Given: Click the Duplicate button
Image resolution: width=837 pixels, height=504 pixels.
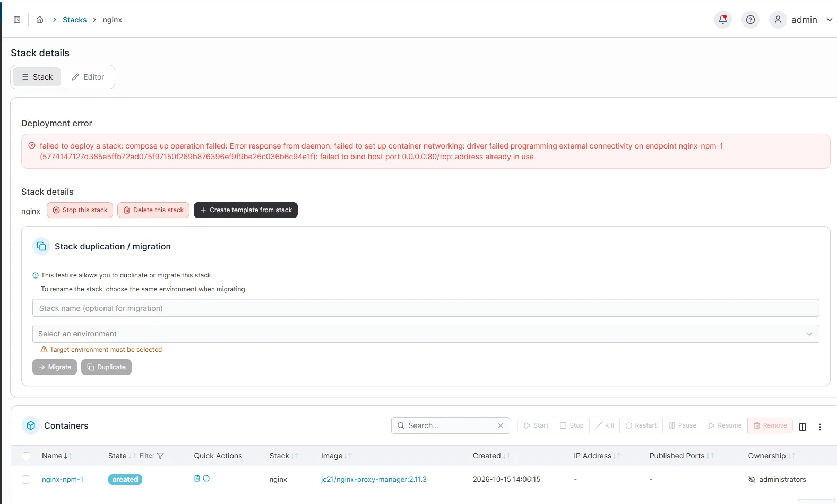Looking at the screenshot, I should [106, 367].
